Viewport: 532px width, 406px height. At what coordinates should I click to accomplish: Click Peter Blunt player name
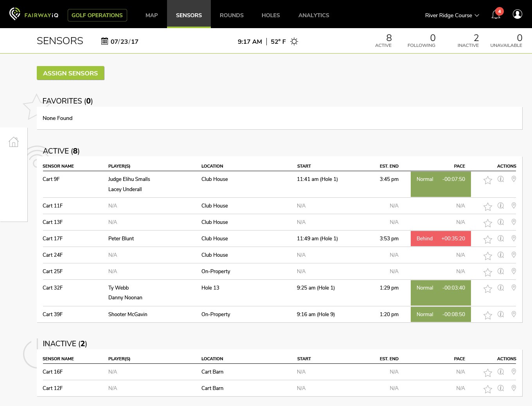(x=121, y=238)
